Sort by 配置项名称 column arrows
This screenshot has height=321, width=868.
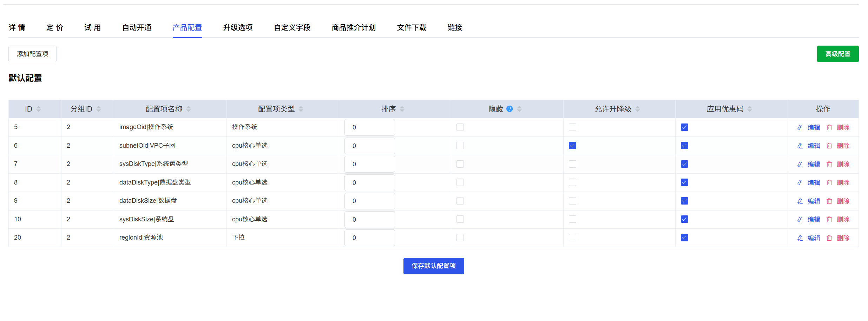[x=189, y=109]
